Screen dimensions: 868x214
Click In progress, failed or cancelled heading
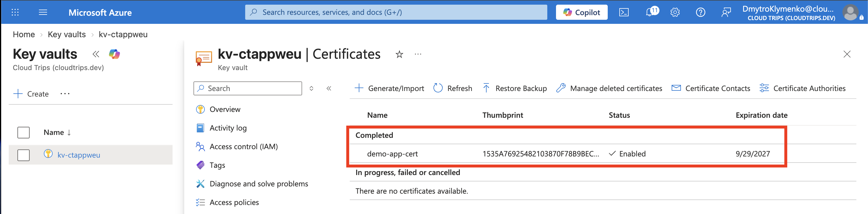[408, 172]
